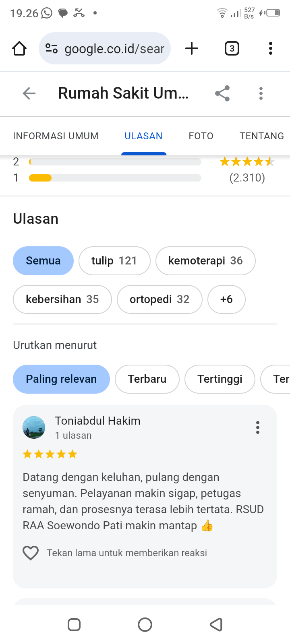Open Toniabdul Hakim's profile picture
290x644 pixels.
click(x=34, y=427)
